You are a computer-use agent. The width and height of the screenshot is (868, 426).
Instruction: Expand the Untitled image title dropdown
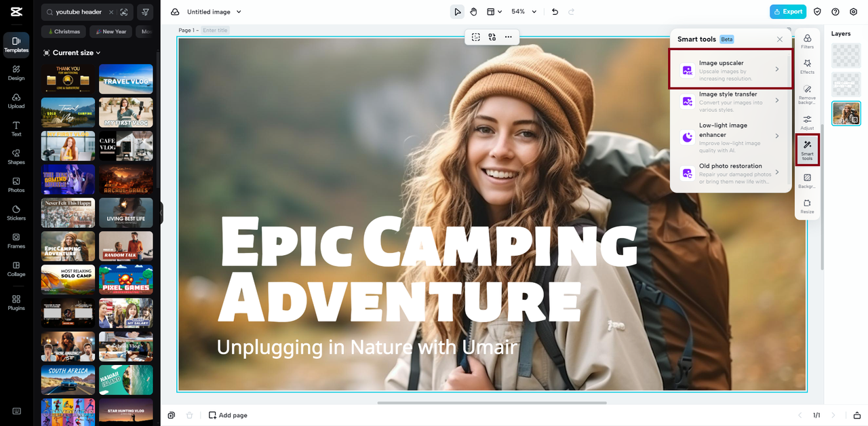coord(239,12)
